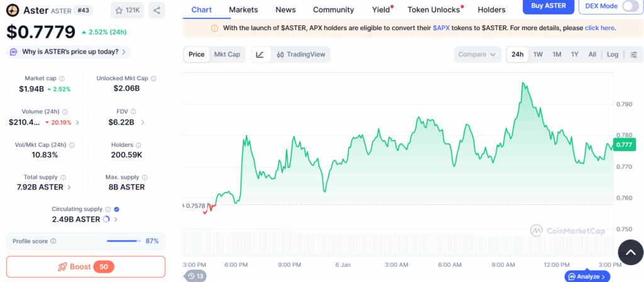Click the share icon next to watchlist

157,11
